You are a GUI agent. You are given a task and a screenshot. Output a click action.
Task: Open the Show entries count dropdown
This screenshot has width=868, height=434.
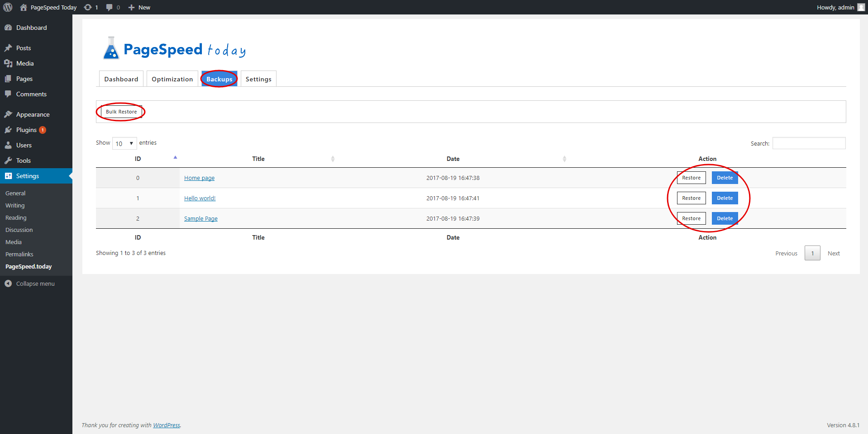(x=124, y=143)
